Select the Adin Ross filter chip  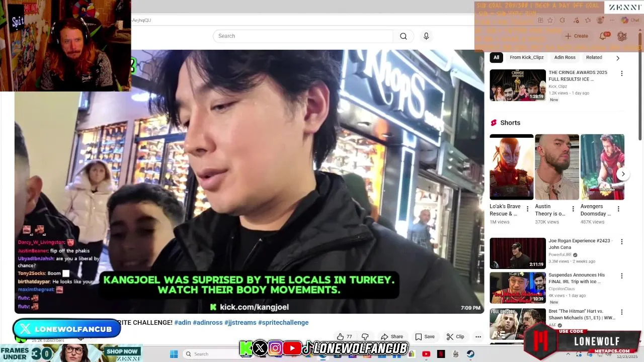(565, 57)
